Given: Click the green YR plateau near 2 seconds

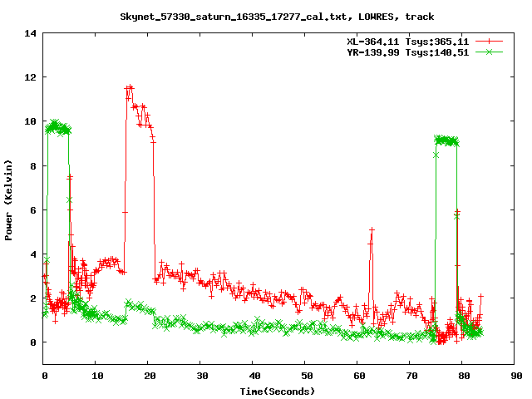Looking at the screenshot, I should (57, 127).
